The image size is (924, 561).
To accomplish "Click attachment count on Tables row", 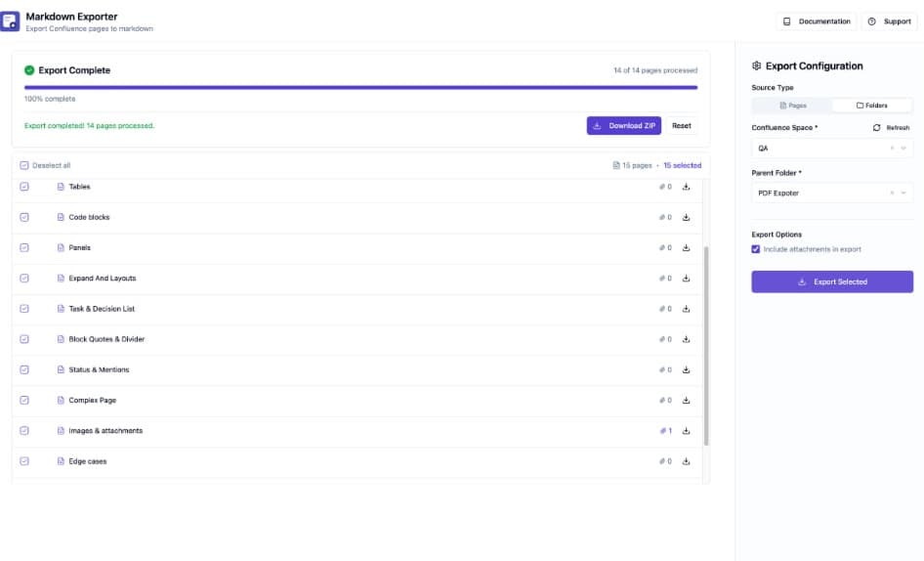I will (x=666, y=187).
